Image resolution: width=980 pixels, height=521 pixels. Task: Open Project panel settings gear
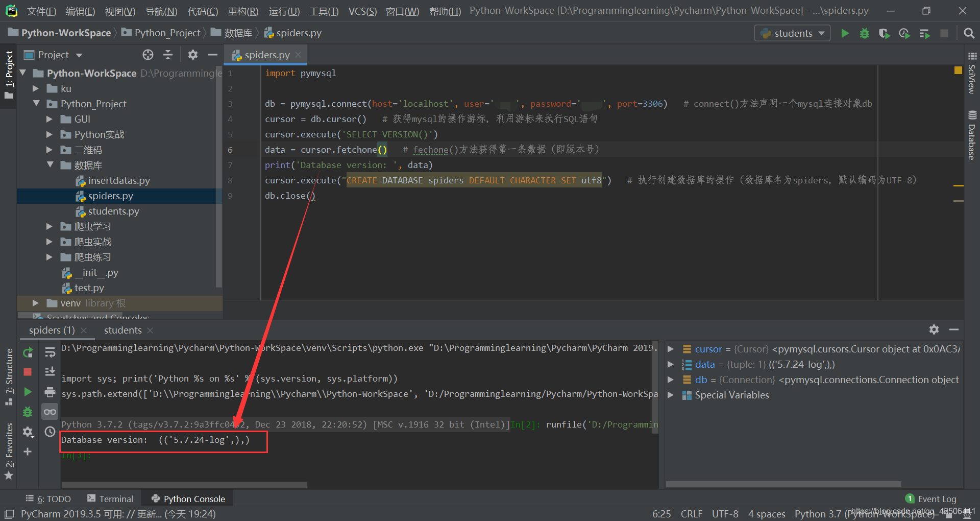tap(193, 55)
